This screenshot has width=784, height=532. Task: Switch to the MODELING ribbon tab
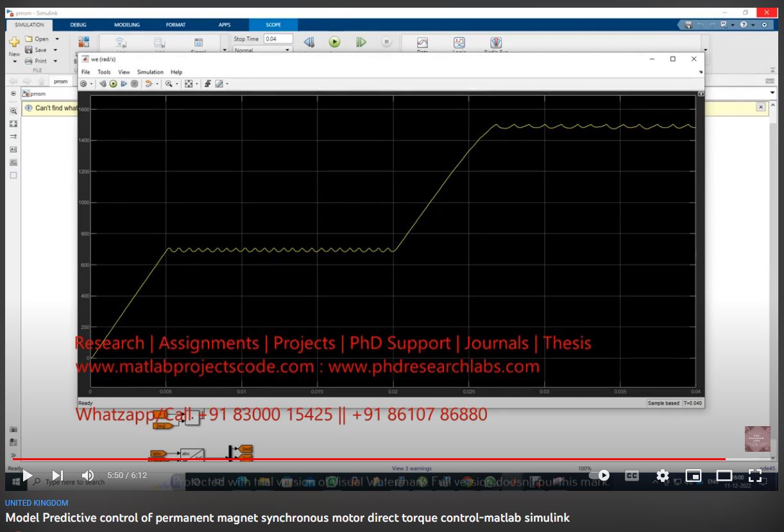point(127,25)
